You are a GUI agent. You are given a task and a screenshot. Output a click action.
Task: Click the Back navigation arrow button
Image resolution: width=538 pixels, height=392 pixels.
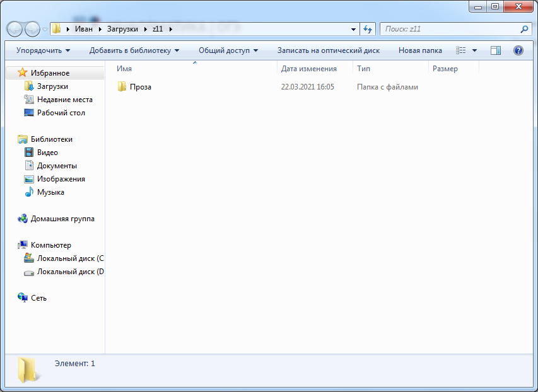pyautogui.click(x=15, y=29)
